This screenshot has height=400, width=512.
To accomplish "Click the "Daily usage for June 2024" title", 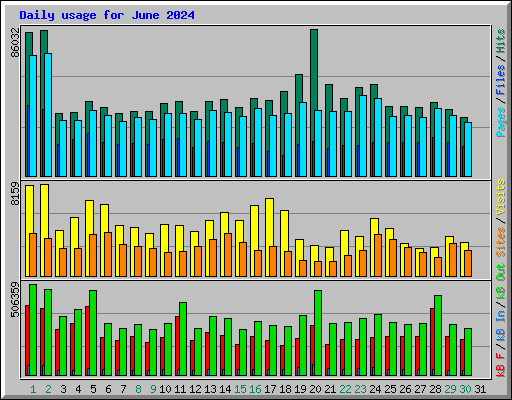I will tap(107, 15).
